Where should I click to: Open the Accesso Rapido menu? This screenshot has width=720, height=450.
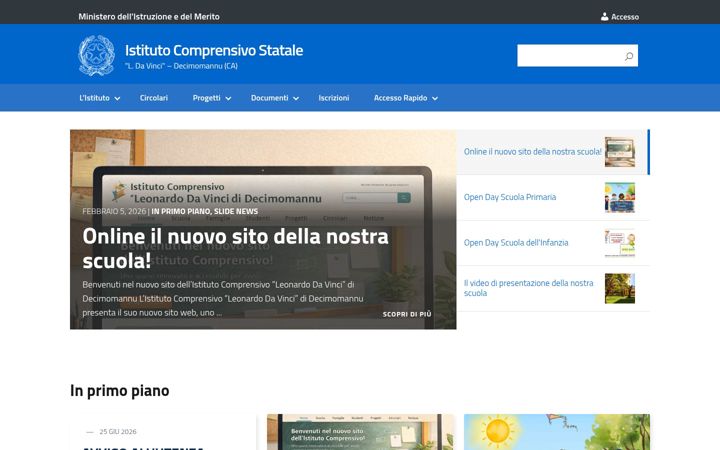point(400,98)
